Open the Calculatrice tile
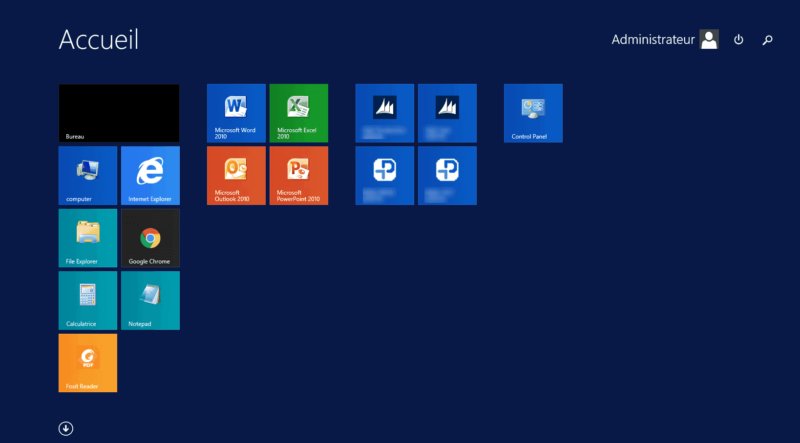Screen dimensions: 800x443 click(x=88, y=301)
